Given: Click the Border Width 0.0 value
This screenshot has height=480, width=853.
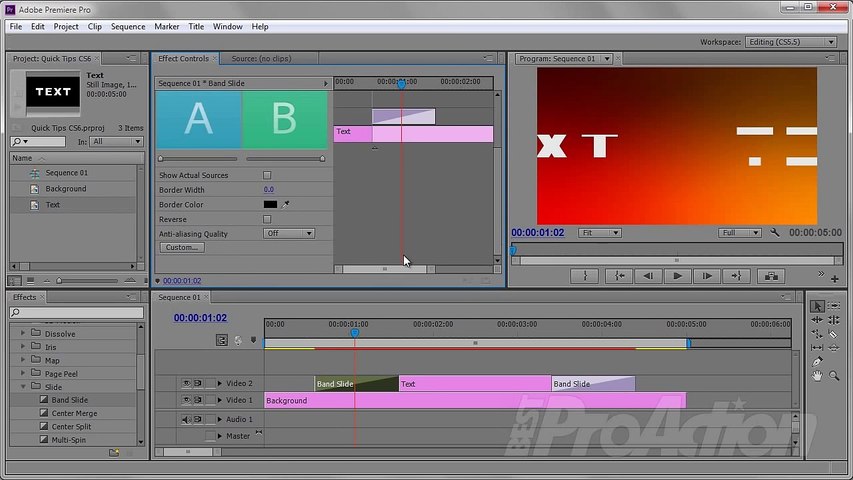Looking at the screenshot, I should pos(269,190).
